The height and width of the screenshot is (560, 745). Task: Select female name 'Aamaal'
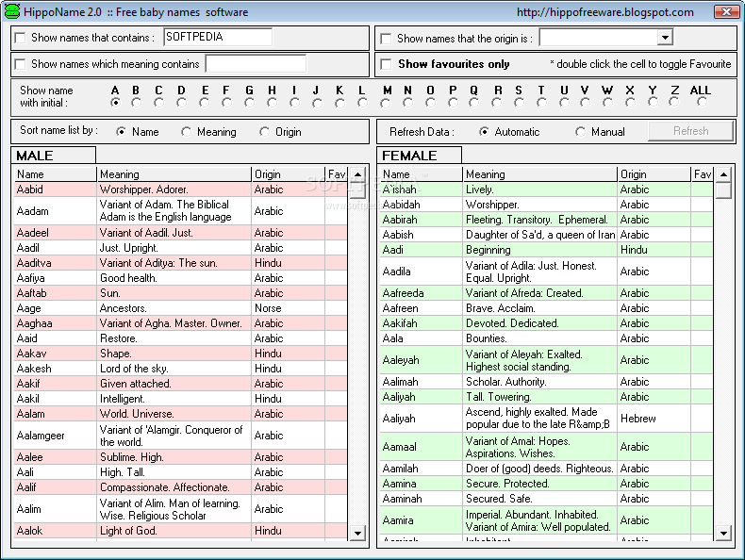tap(421, 447)
